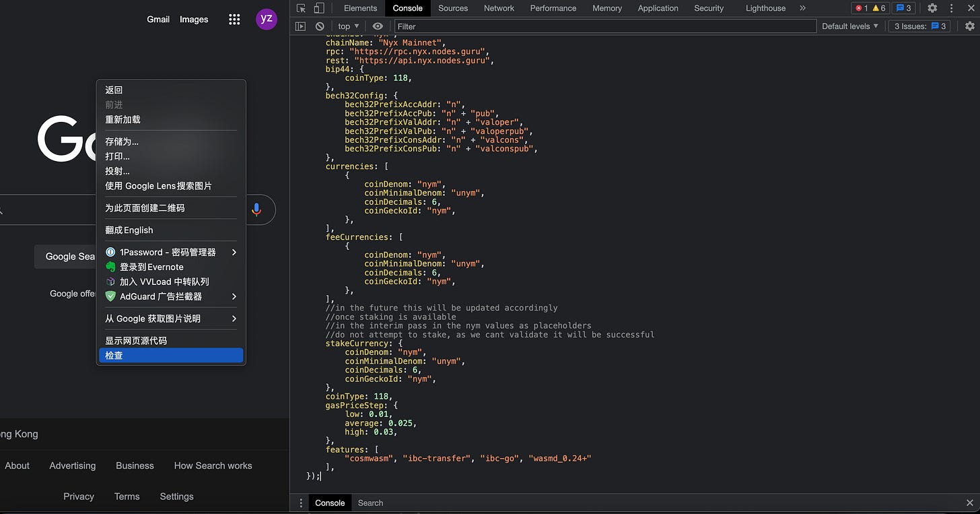Open the About footer link

pos(17,465)
